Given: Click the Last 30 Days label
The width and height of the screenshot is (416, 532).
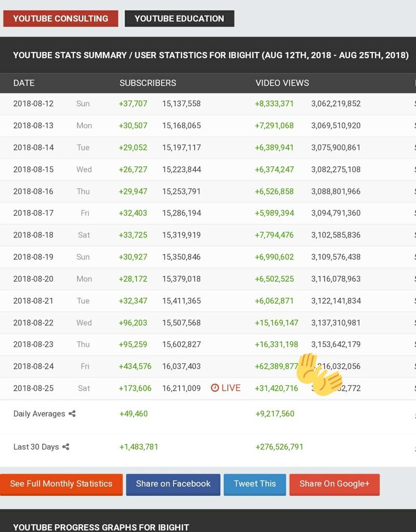Looking at the screenshot, I should [x=36, y=447].
